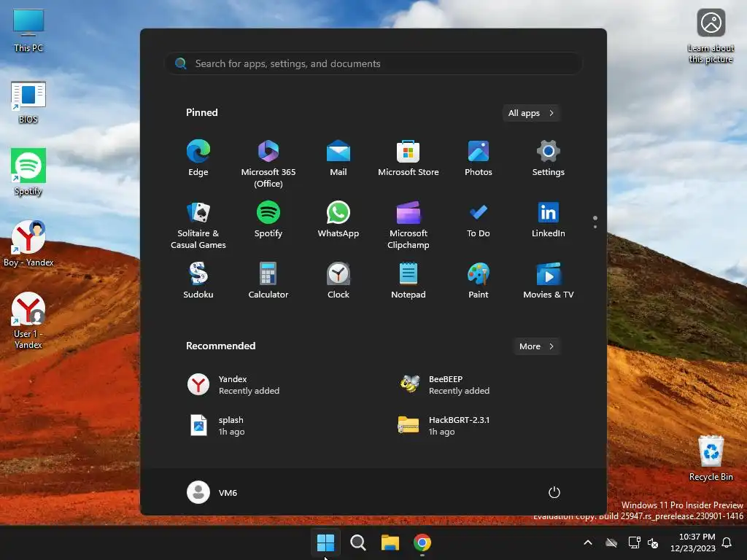The width and height of the screenshot is (747, 560).
Task: Show all apps list
Action: (x=531, y=113)
